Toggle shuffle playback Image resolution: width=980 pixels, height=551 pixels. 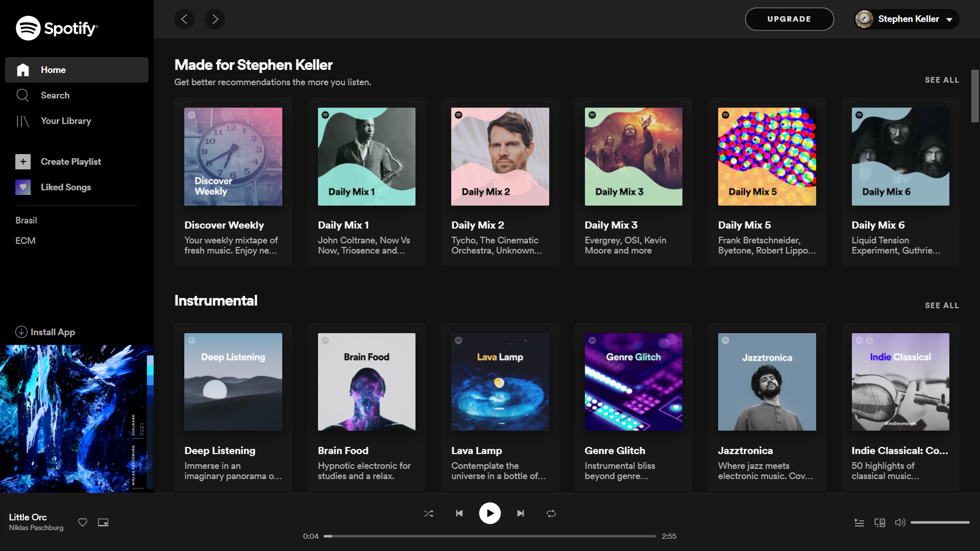(429, 513)
